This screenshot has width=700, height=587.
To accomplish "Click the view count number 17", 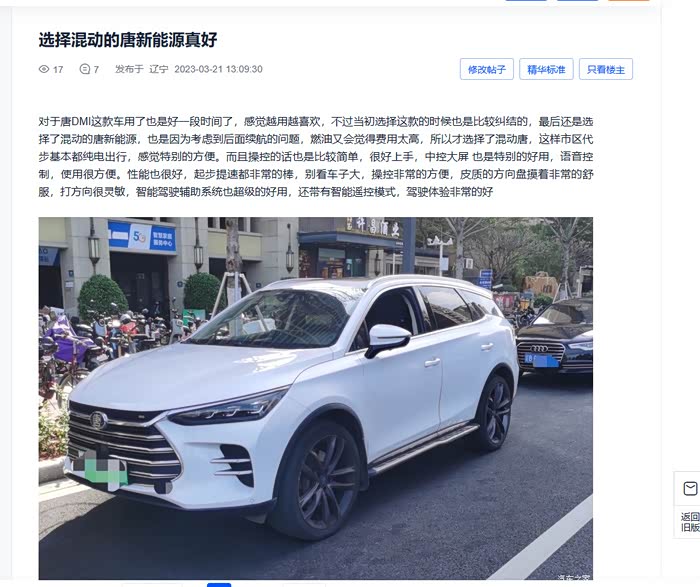I will pyautogui.click(x=58, y=70).
